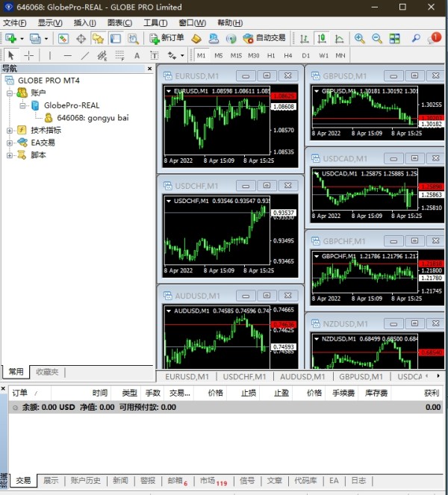
Task: Open the Profiles toolbar icon
Action: (x=35, y=39)
